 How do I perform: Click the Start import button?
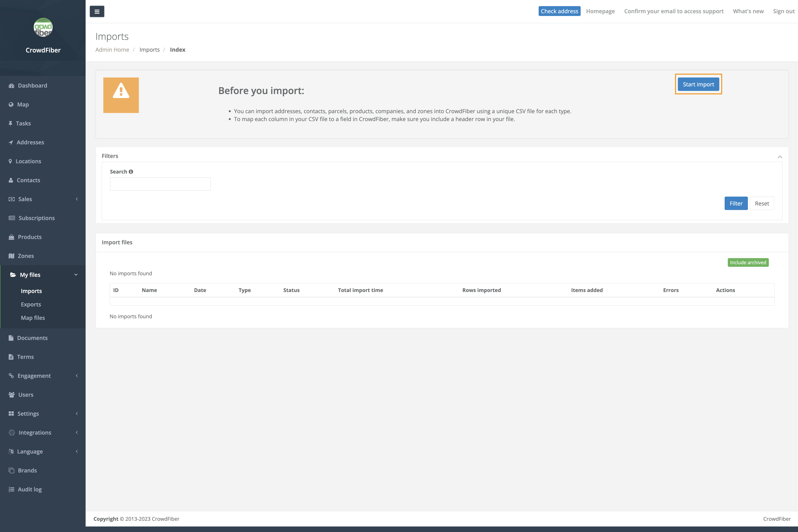[698, 84]
